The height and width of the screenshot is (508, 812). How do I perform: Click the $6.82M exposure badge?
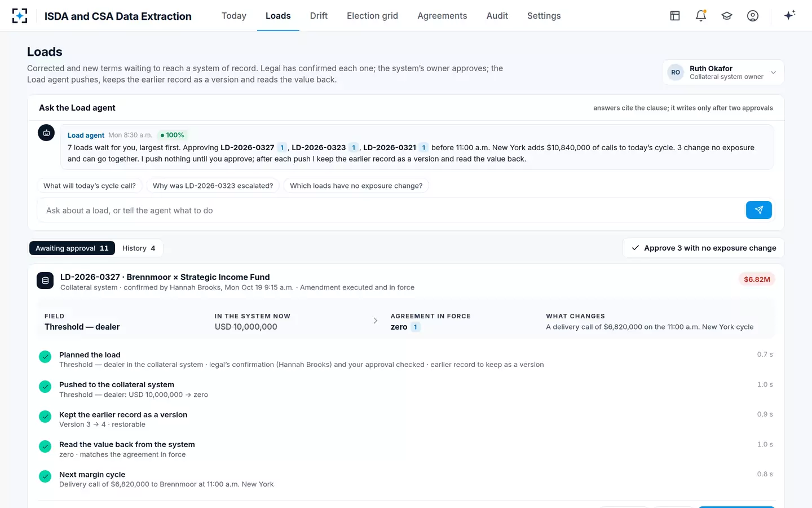click(x=757, y=279)
